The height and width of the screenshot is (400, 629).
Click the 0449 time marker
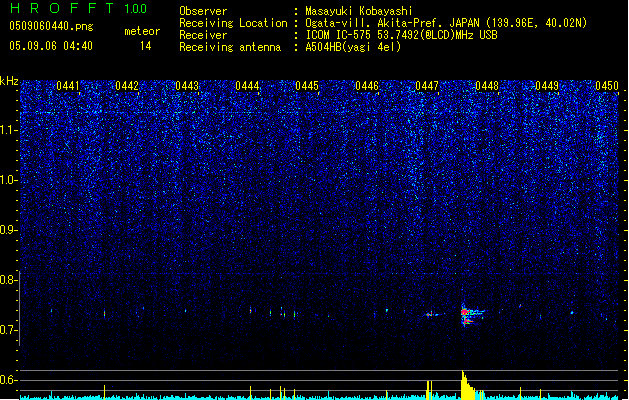pos(547,86)
